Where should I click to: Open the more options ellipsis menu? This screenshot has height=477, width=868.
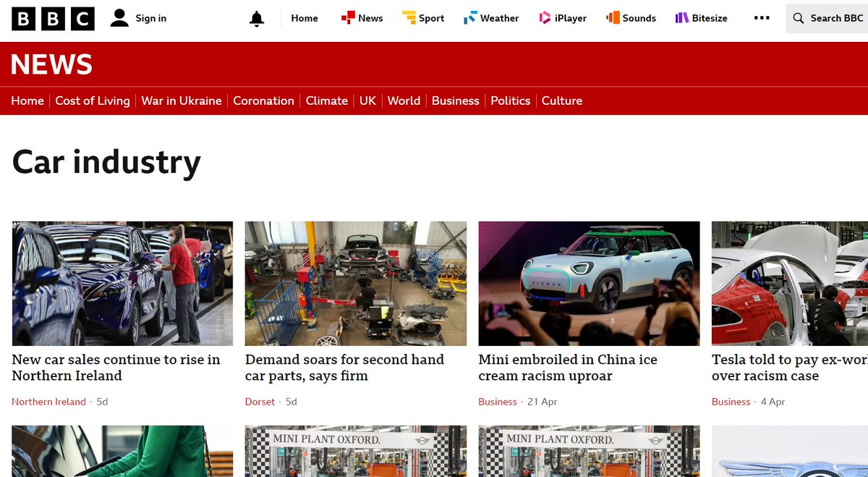point(762,18)
